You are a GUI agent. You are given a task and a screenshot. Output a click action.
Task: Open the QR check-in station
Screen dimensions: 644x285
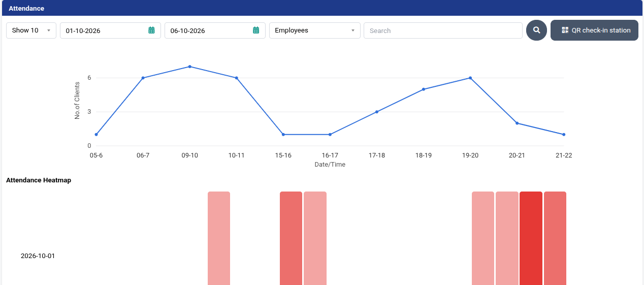pos(594,30)
